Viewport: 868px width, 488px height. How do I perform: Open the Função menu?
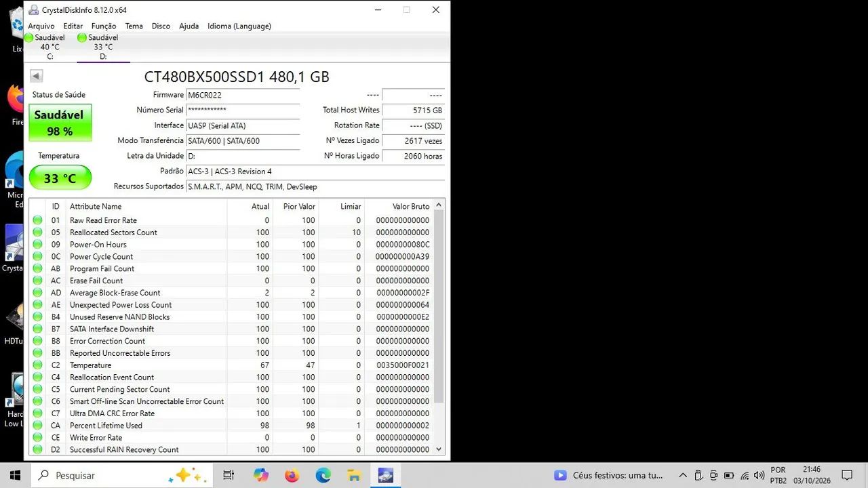(104, 26)
